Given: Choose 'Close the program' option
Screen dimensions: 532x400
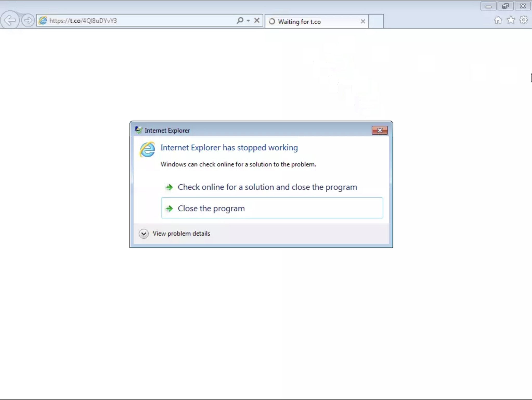Looking at the screenshot, I should [272, 208].
